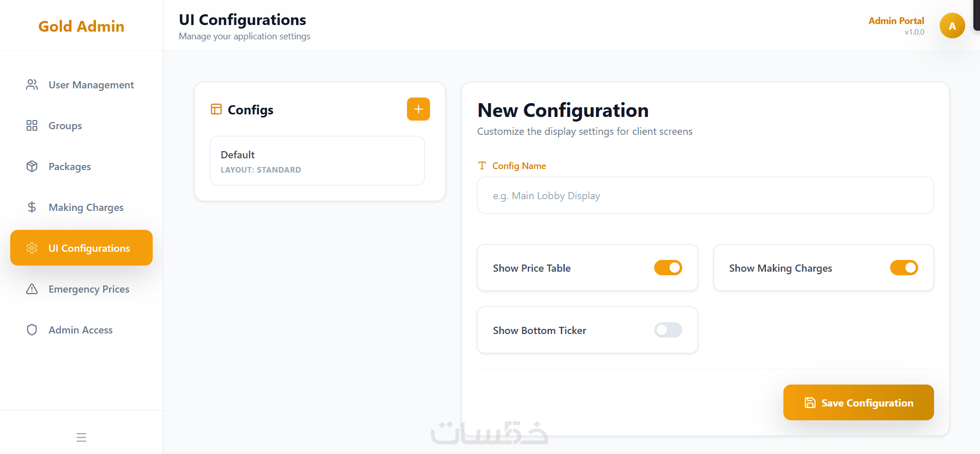Turn off Show Making Charges switch
This screenshot has width=980, height=454.
pyautogui.click(x=904, y=268)
